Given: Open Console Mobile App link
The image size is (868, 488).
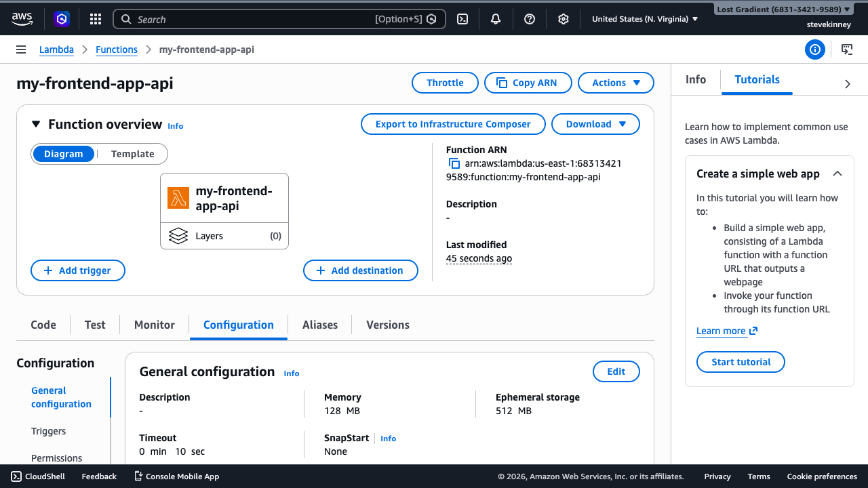Looking at the screenshot, I should [176, 476].
